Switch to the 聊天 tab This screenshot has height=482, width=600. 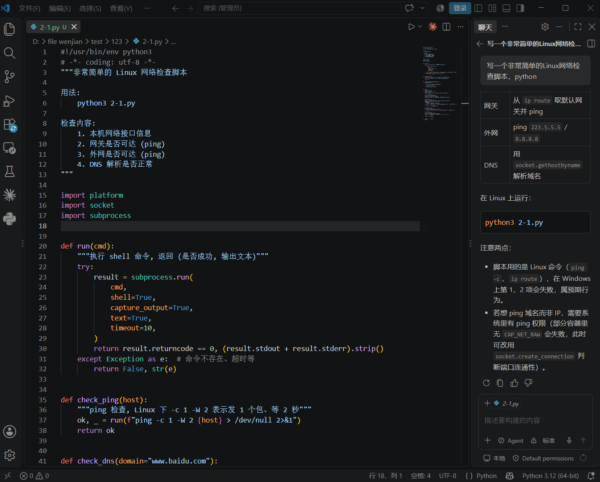click(x=485, y=27)
